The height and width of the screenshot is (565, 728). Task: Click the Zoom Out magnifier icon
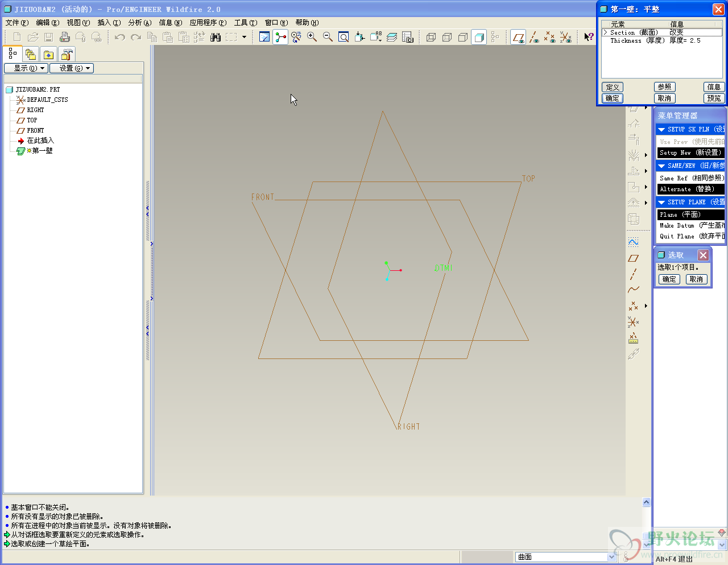328,37
